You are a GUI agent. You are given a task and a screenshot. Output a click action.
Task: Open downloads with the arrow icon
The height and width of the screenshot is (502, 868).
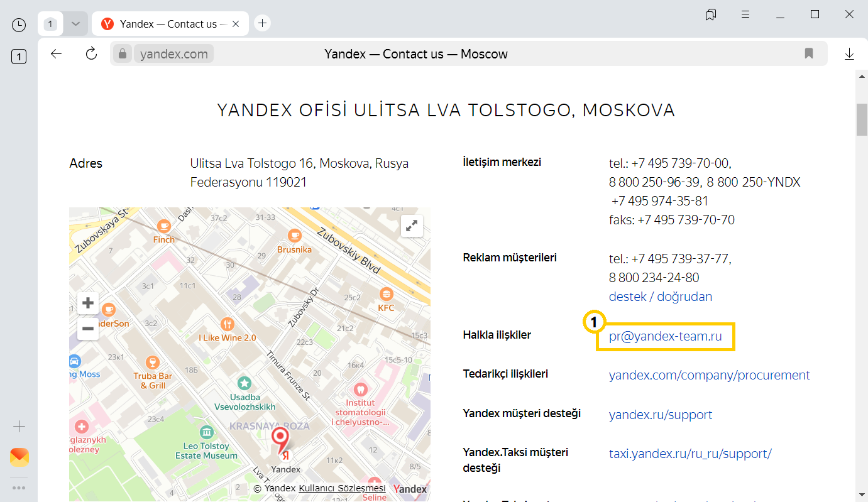pos(849,54)
